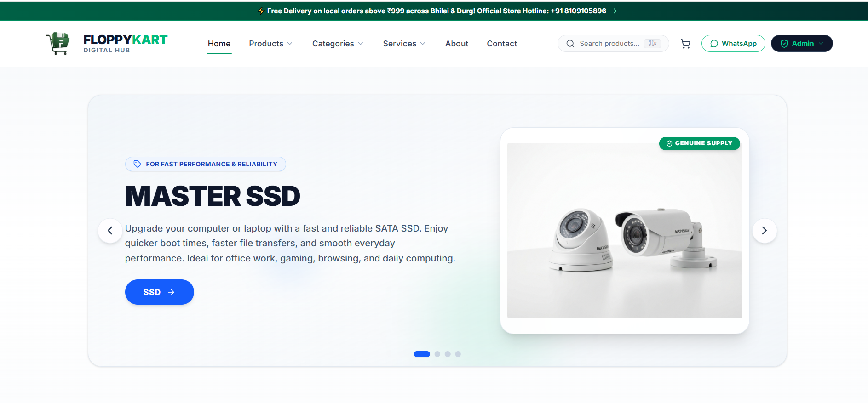Open the shopping cart icon

tap(685, 44)
